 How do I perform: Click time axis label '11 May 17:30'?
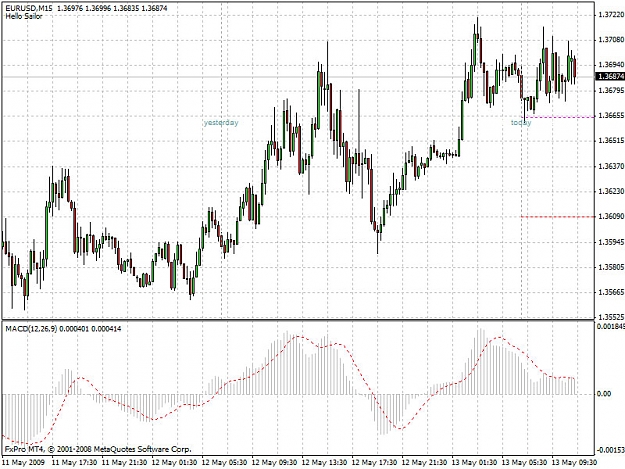tap(75, 463)
